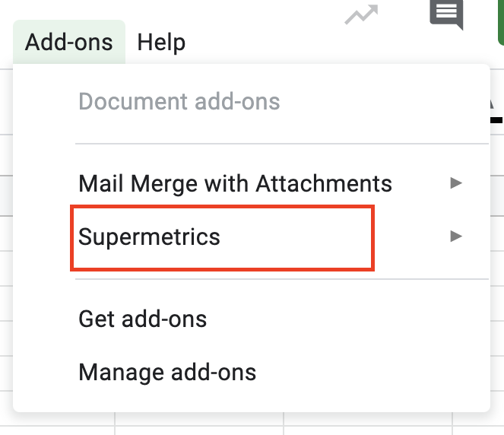The height and width of the screenshot is (435, 504).
Task: Open Manage add-ons
Action: point(167,373)
